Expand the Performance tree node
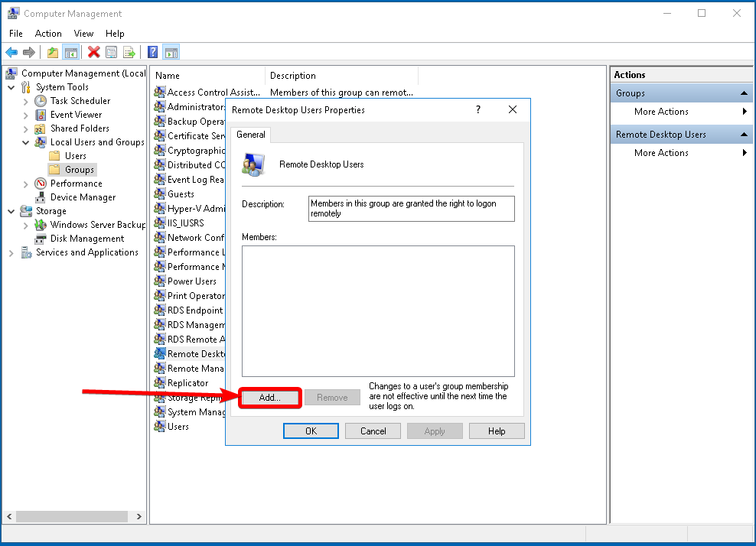This screenshot has width=756, height=546. 25,184
